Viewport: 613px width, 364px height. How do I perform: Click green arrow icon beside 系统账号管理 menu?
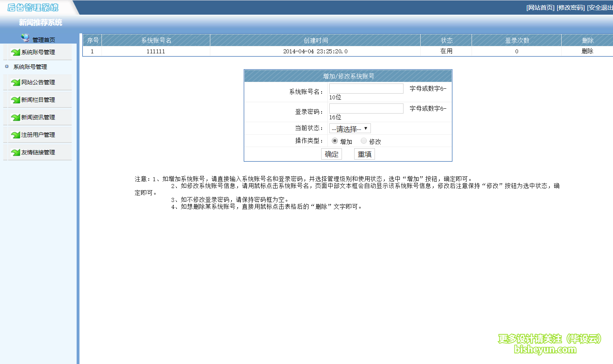[x=15, y=52]
